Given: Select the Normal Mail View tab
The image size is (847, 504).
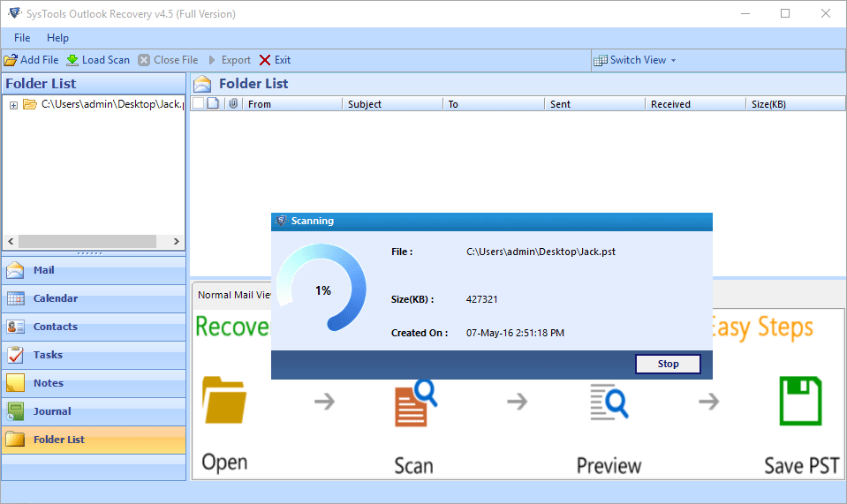Looking at the screenshot, I should pyautogui.click(x=233, y=295).
